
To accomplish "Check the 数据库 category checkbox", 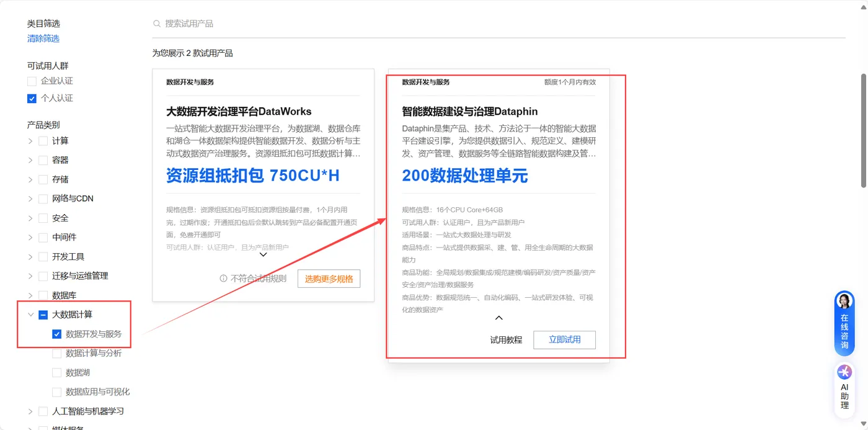I will (x=43, y=295).
